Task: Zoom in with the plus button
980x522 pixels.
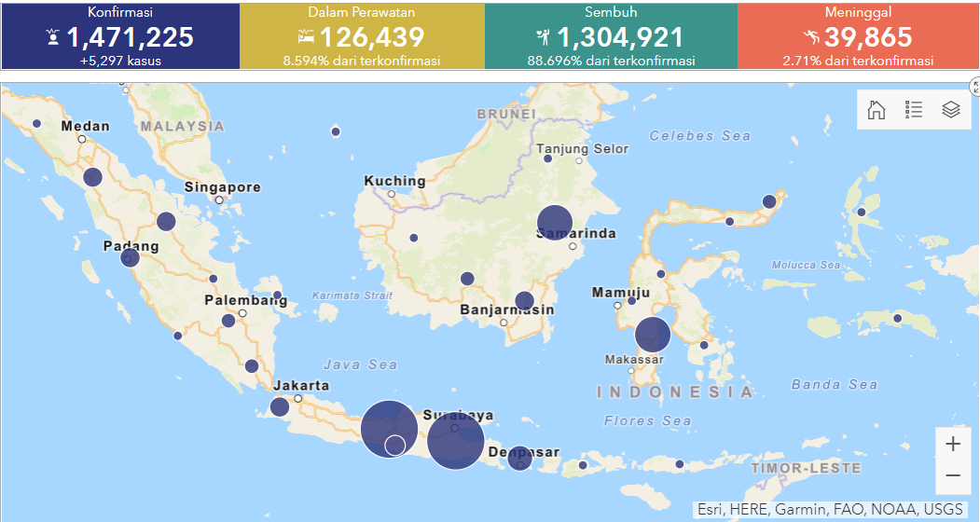Action: [x=953, y=445]
